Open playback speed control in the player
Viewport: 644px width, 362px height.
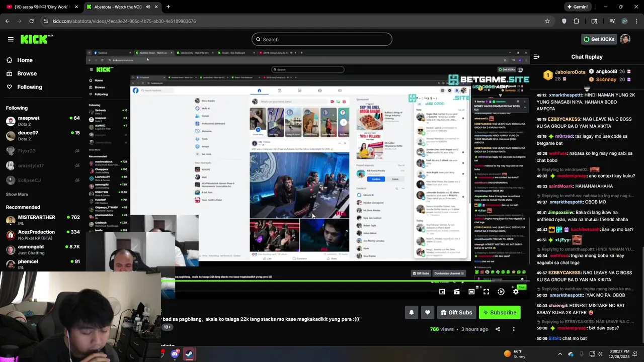click(501, 292)
